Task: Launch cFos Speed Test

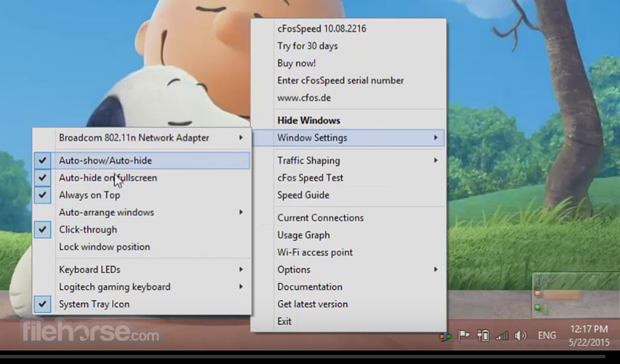Action: tap(349, 178)
